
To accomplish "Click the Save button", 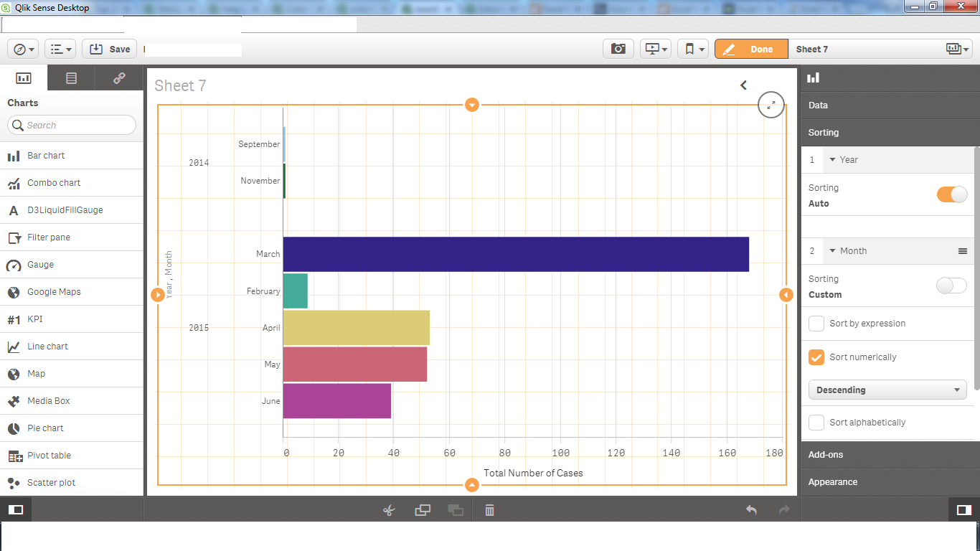I will [110, 49].
